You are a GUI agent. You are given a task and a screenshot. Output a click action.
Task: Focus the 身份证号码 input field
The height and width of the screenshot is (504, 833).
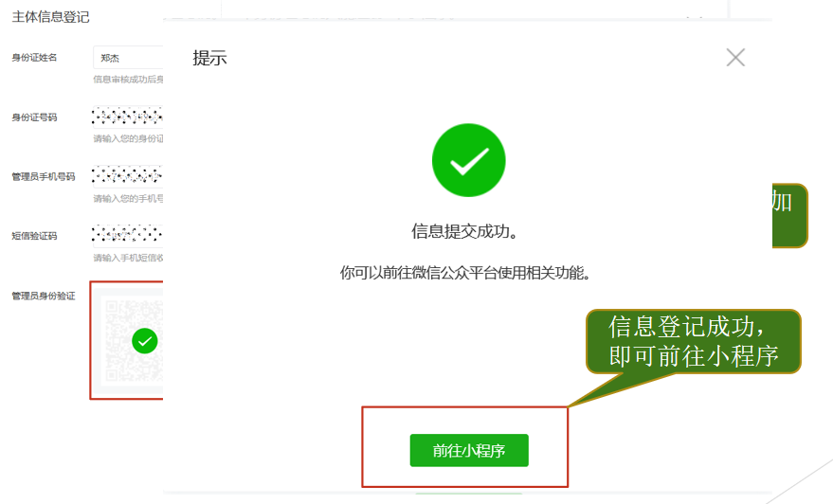pos(128,117)
